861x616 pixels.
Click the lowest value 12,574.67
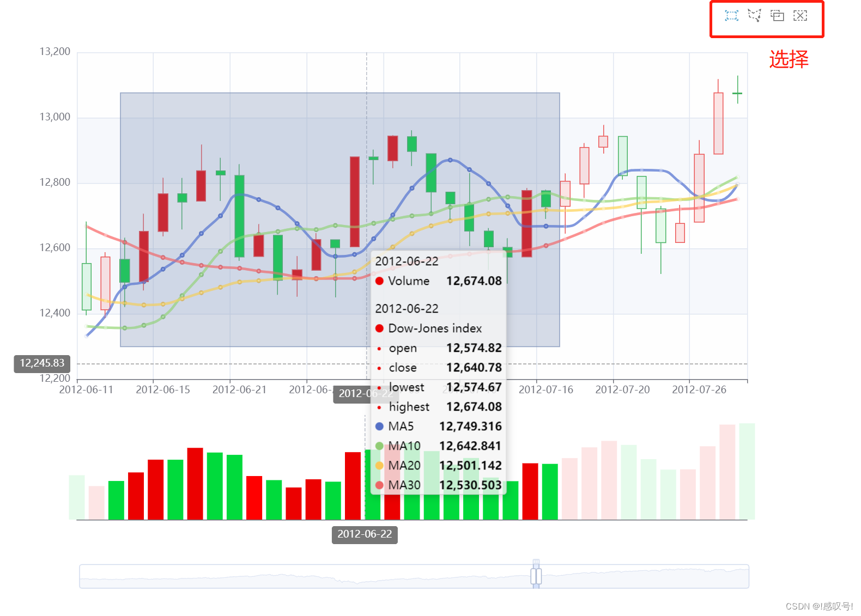tap(474, 387)
